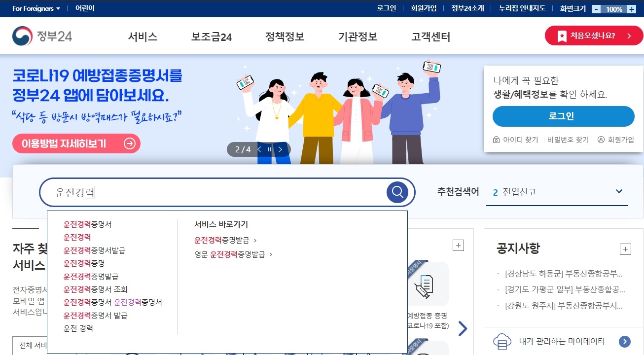Click into the search input field
The width and height of the screenshot is (644, 355).
pyautogui.click(x=213, y=192)
